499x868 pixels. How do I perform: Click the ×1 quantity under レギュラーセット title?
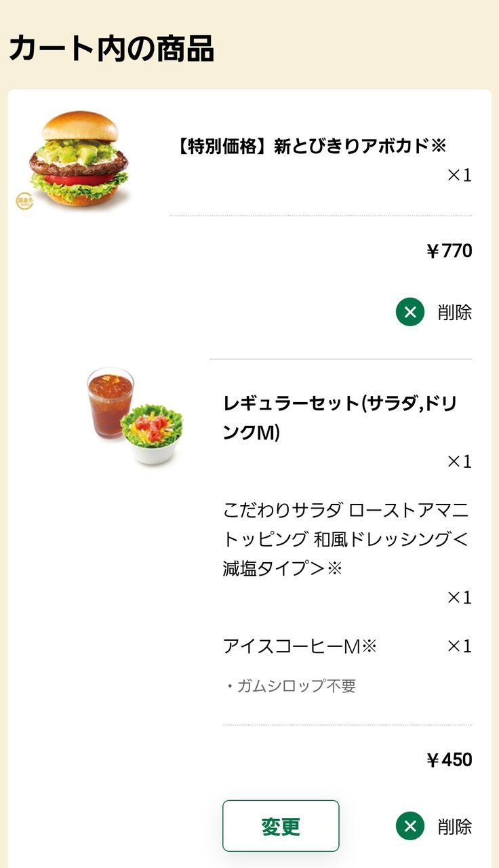459,462
